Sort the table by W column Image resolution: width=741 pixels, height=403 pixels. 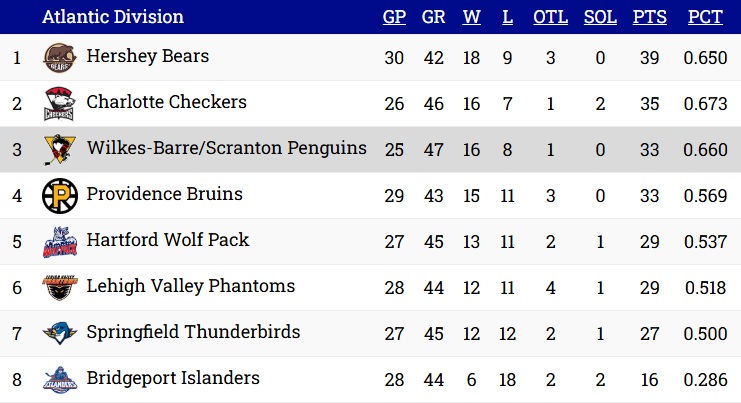click(471, 17)
